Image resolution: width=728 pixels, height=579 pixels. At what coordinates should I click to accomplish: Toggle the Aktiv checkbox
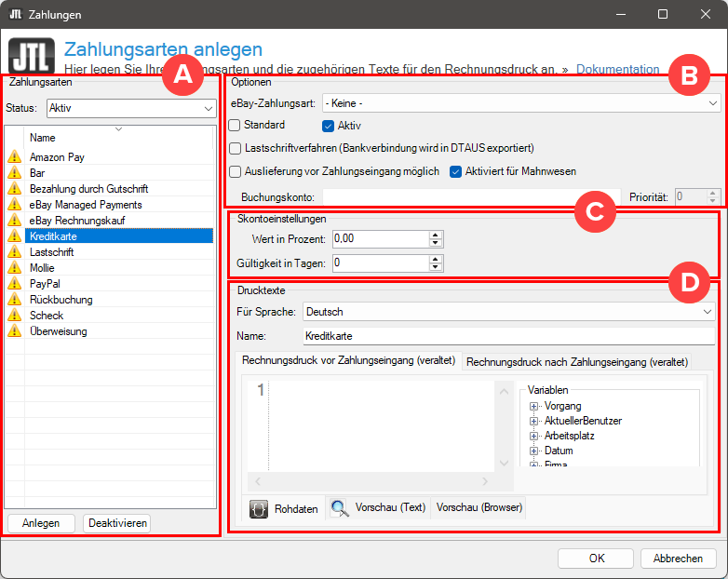(x=328, y=126)
